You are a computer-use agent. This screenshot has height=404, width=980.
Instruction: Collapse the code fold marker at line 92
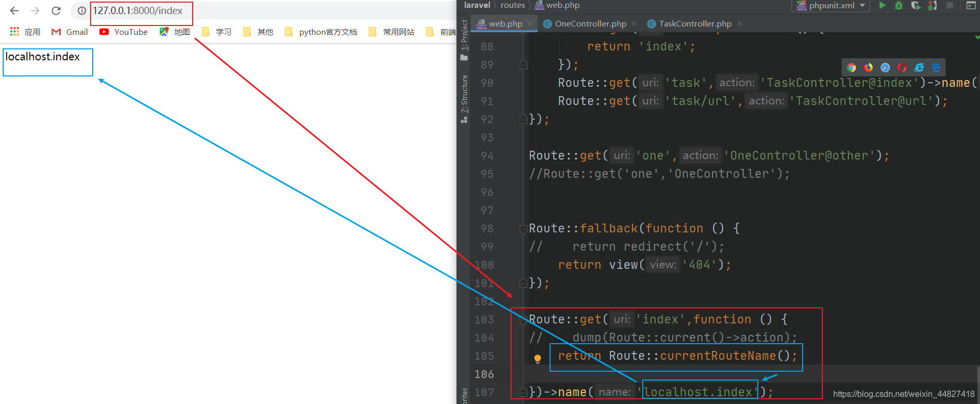pos(524,119)
